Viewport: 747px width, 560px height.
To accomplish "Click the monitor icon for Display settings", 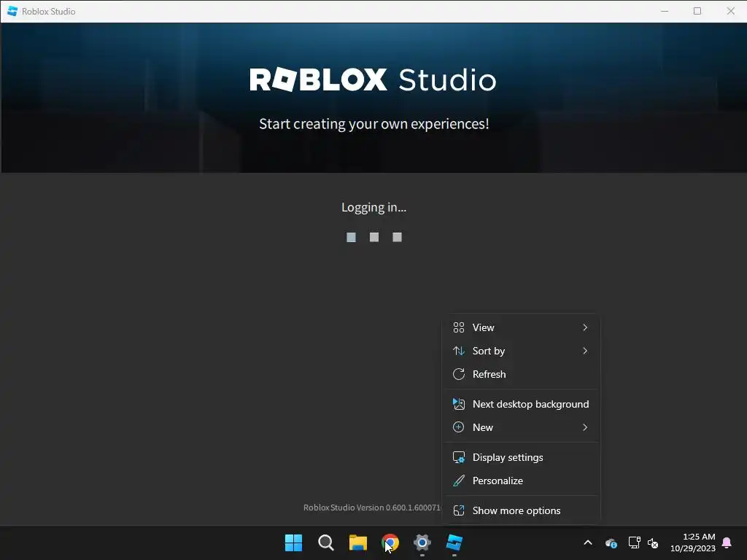I will tap(458, 457).
